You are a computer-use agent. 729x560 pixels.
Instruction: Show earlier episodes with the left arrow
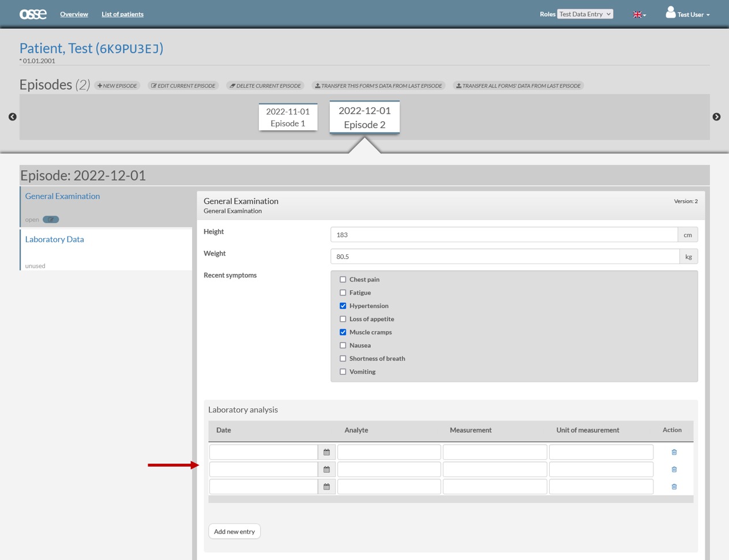[13, 116]
